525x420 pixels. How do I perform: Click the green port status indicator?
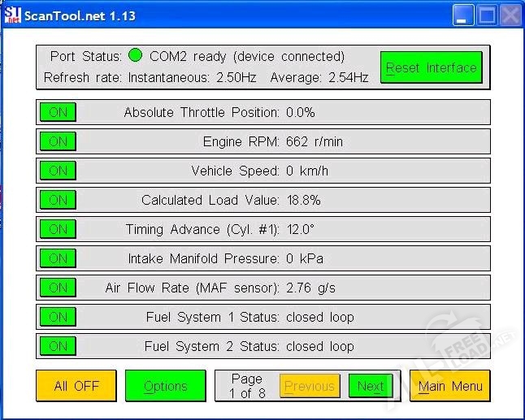pyautogui.click(x=135, y=56)
